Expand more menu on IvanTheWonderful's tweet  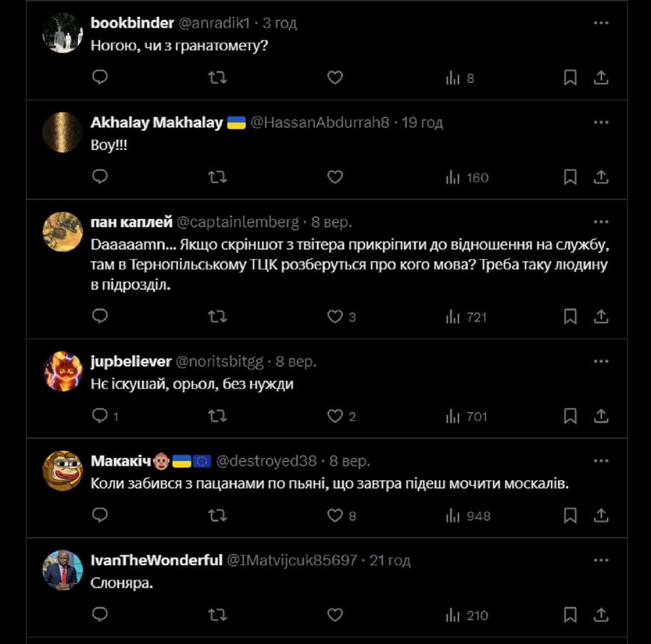click(601, 560)
